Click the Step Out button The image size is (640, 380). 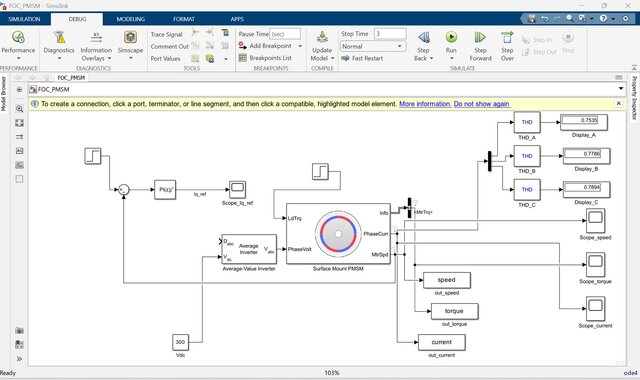pos(539,52)
